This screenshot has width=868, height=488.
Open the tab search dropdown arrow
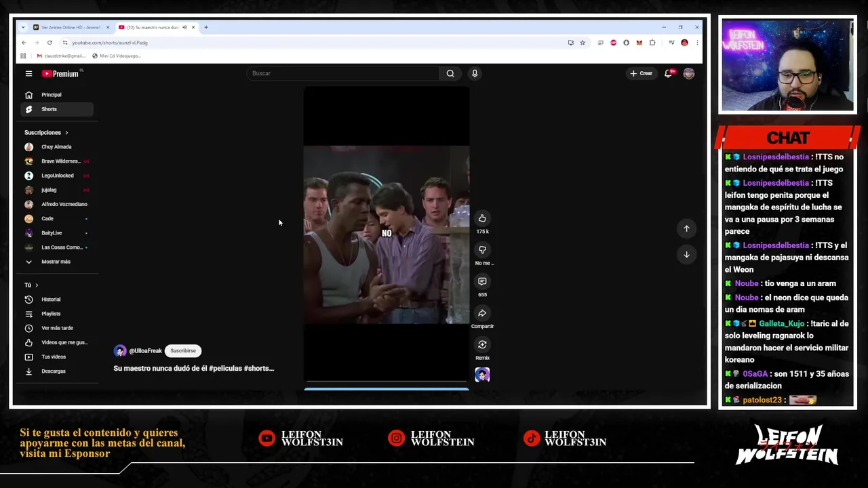click(x=23, y=27)
